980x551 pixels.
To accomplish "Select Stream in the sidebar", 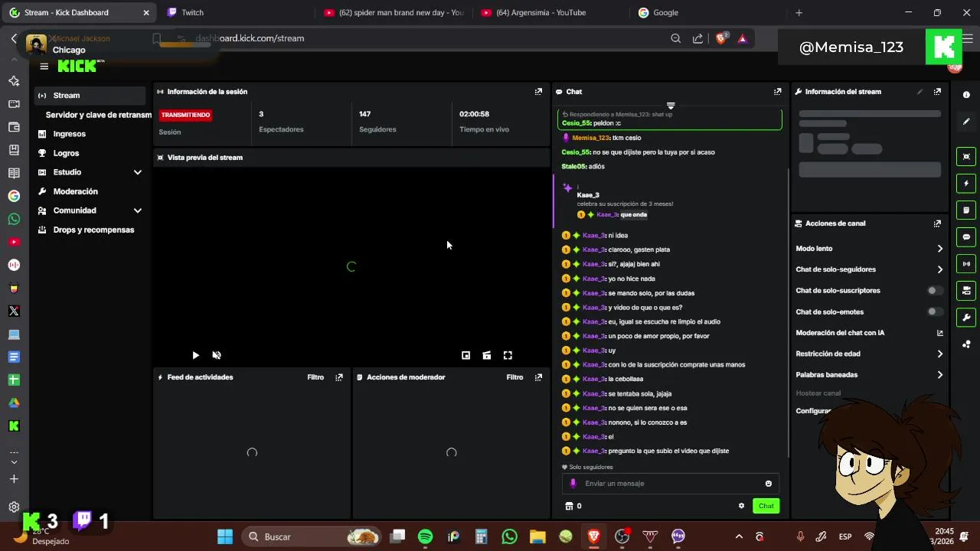I will tap(90, 96).
